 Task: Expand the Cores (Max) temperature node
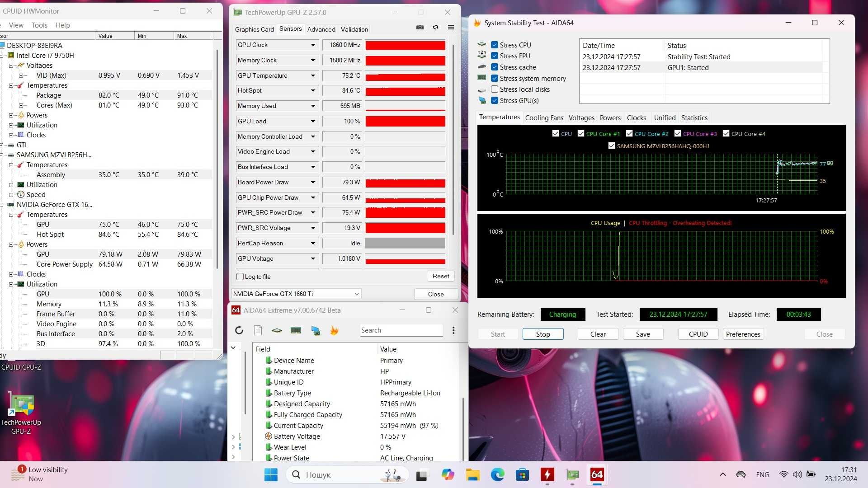coord(21,105)
